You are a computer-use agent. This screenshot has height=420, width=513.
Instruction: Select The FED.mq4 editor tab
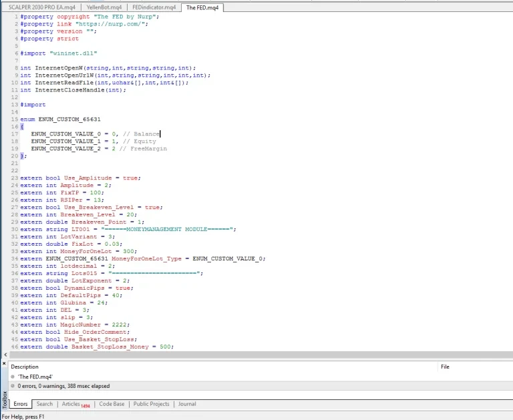pyautogui.click(x=202, y=7)
